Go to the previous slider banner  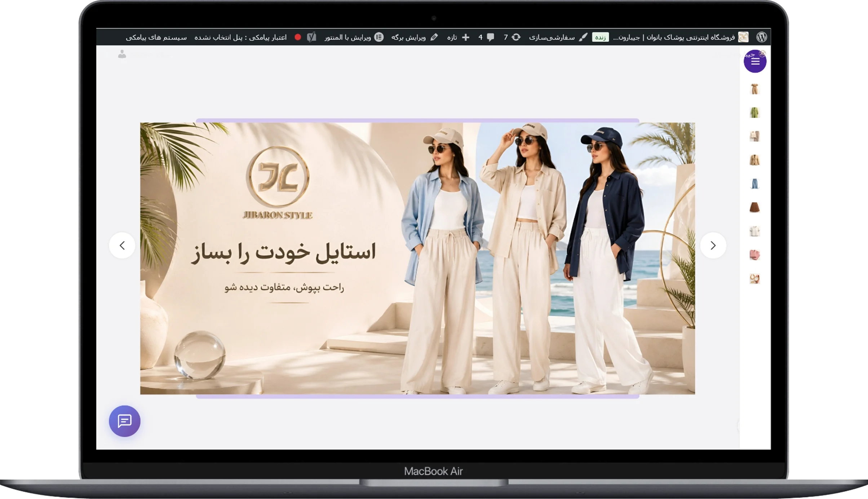pos(122,246)
